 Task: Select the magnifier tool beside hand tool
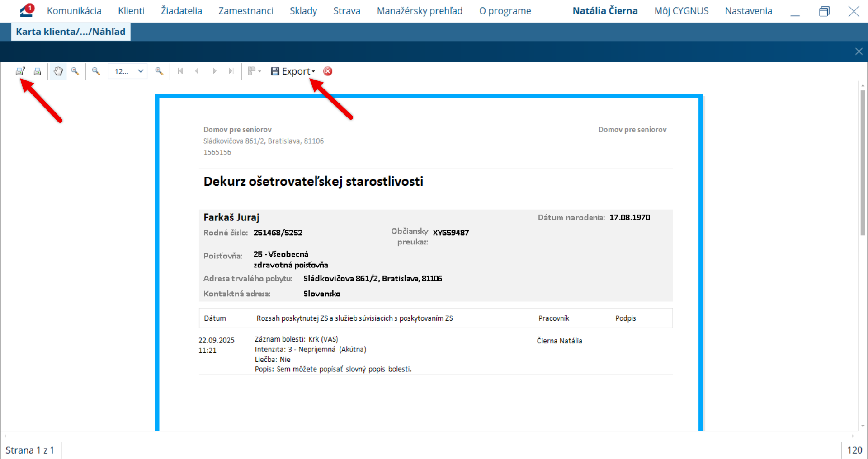tap(75, 71)
